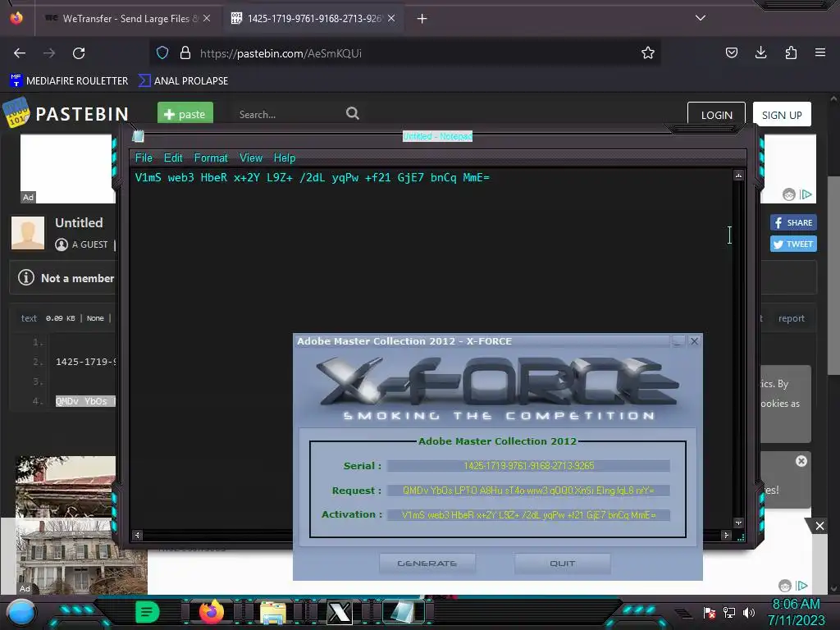Click the AdChoices icon in top ad
840x630 pixels.
pyautogui.click(x=806, y=194)
